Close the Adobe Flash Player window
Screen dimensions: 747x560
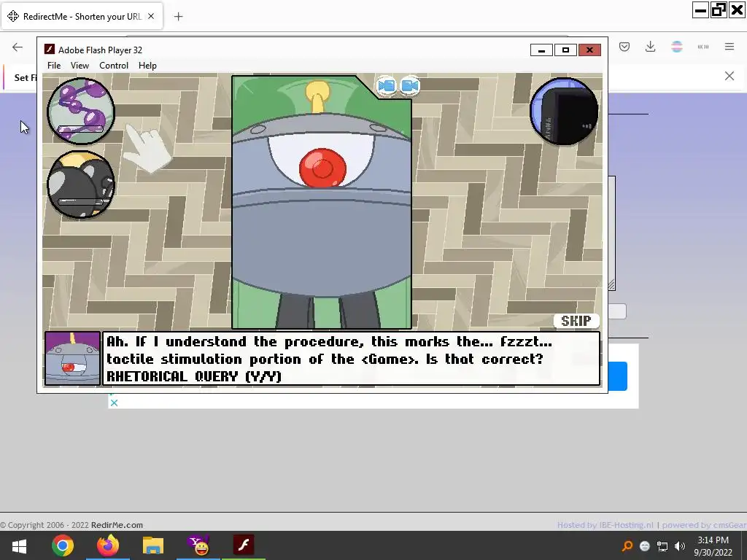(x=589, y=50)
